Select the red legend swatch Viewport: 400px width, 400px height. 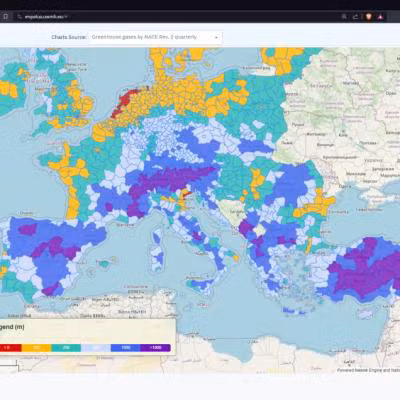(10, 348)
